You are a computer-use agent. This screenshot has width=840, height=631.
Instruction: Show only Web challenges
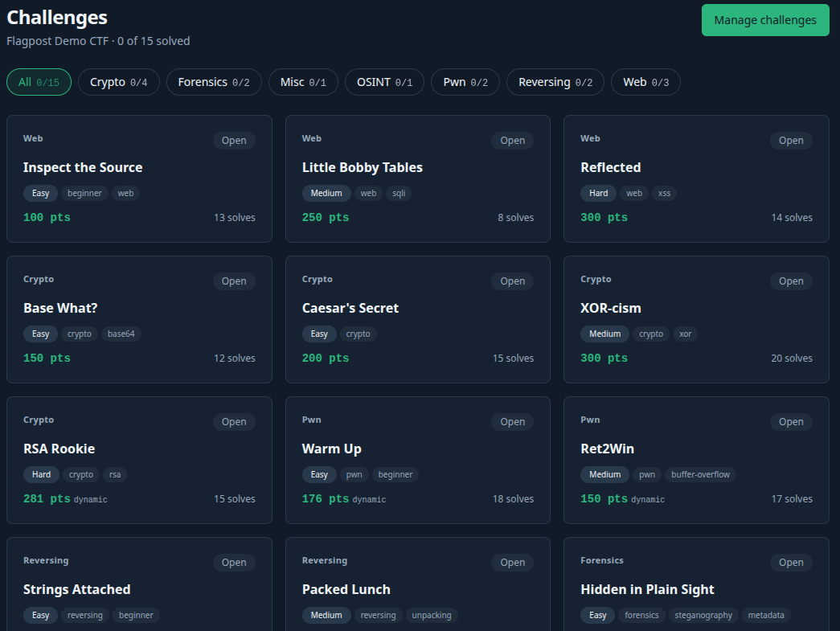[x=645, y=82]
